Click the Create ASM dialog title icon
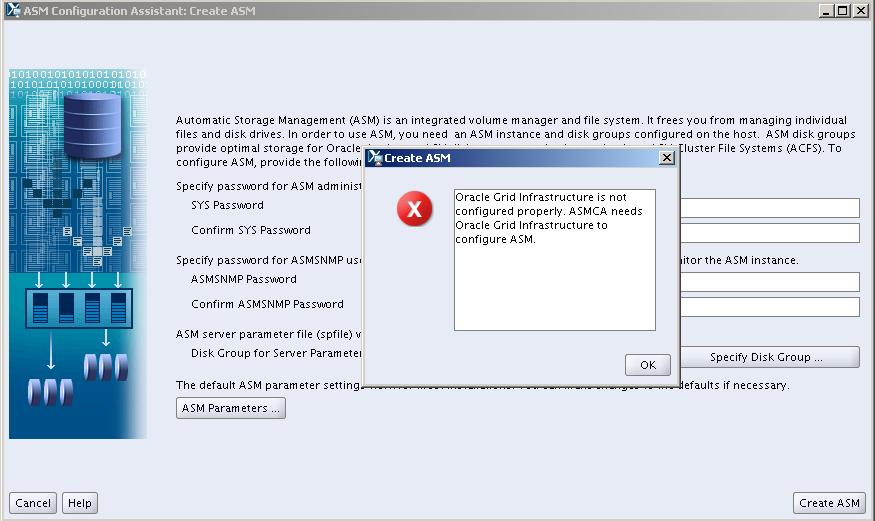The image size is (875, 521). point(375,158)
